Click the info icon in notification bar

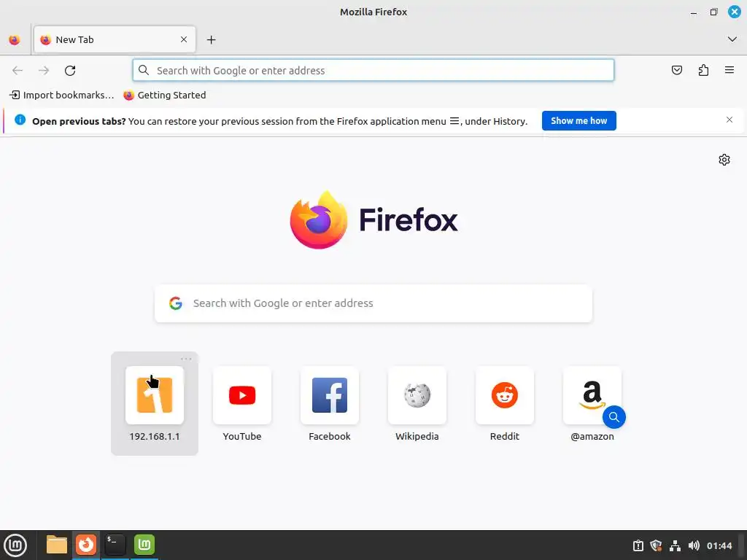coord(20,120)
